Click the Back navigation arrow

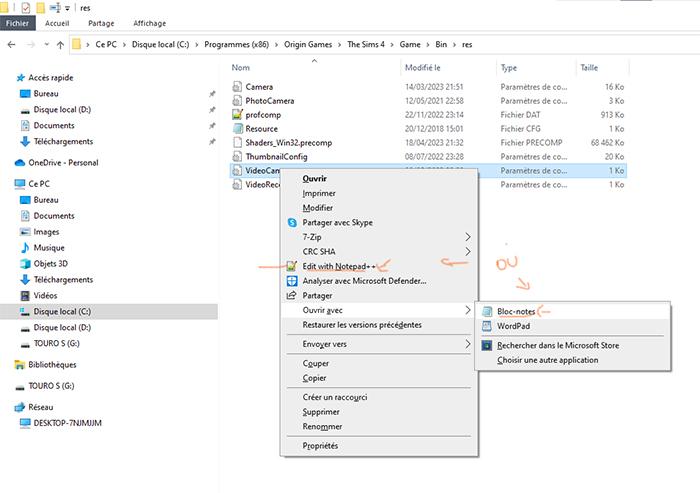[x=12, y=44]
